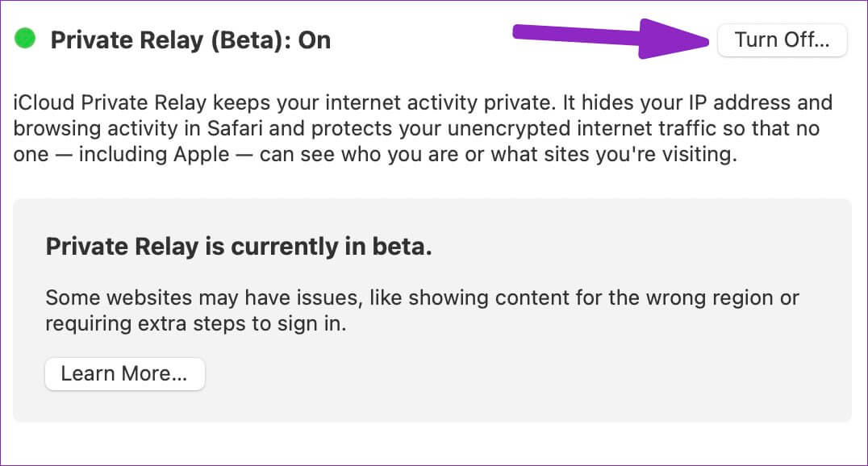Click the Turn Off... button
Image resolution: width=868 pixels, height=466 pixels.
point(782,40)
